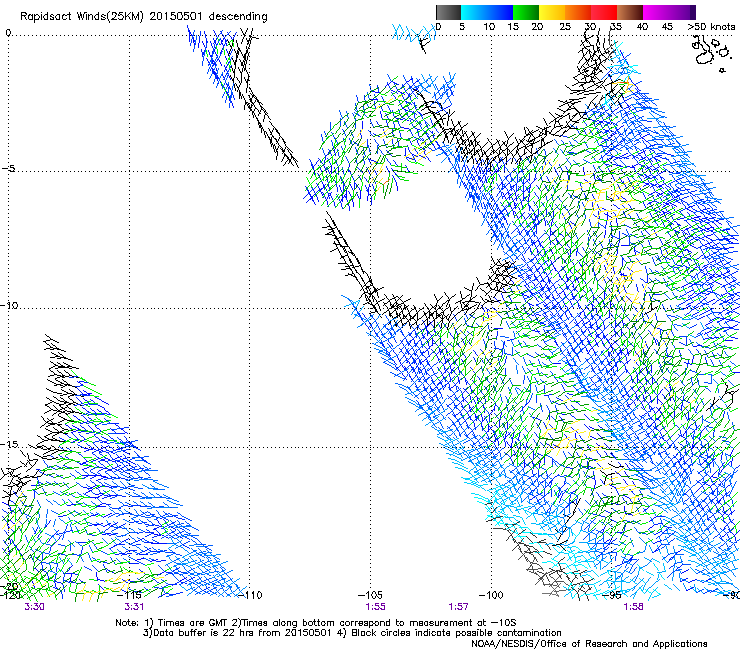Click the '45' legend scale label
The image size is (740, 650).
click(667, 27)
